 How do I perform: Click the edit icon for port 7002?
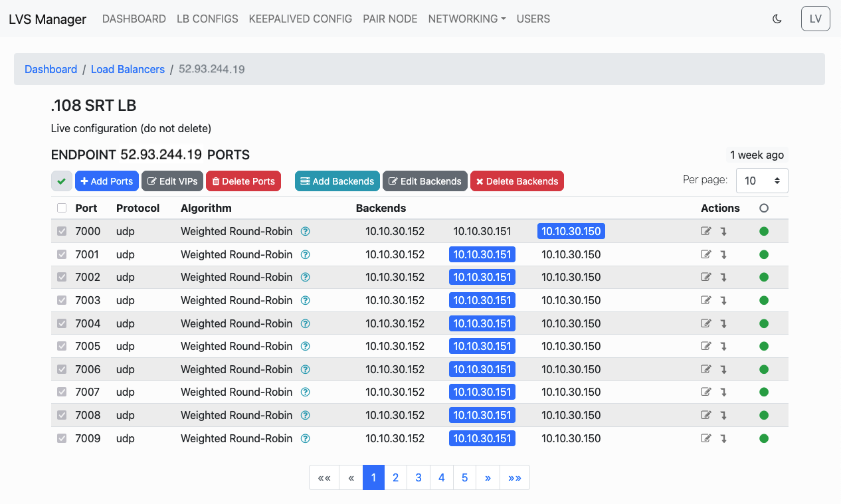tap(706, 277)
